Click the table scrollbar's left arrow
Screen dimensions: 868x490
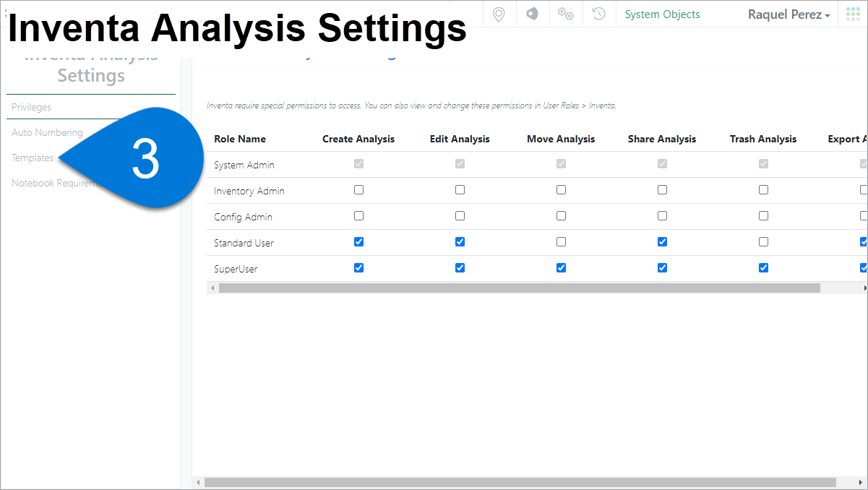click(212, 288)
